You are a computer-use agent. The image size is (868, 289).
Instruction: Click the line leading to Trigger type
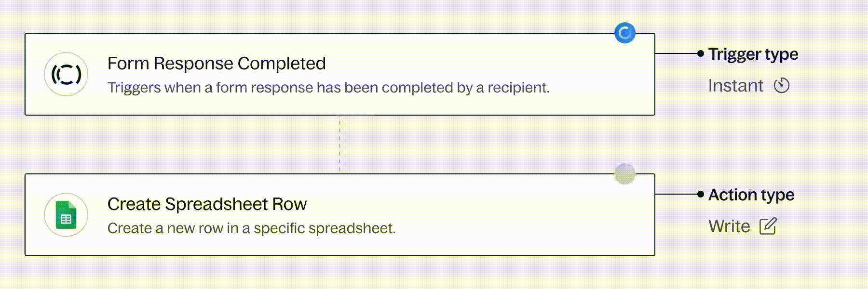676,53
